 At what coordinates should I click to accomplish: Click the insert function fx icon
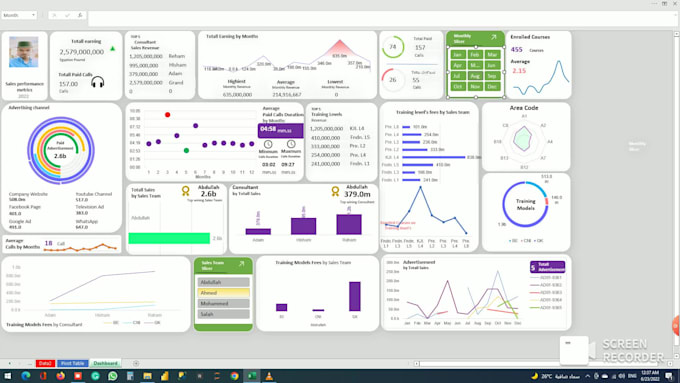tap(80, 15)
